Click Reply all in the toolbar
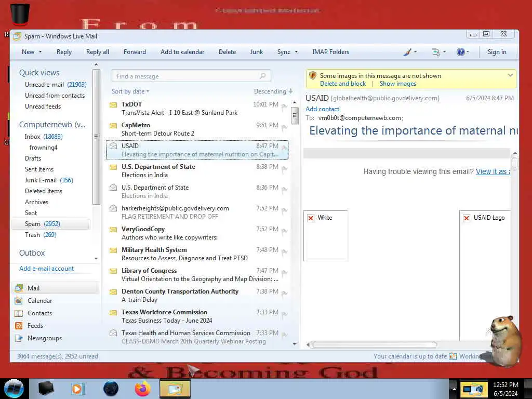Viewport: 532px width, 399px height. pos(97,52)
